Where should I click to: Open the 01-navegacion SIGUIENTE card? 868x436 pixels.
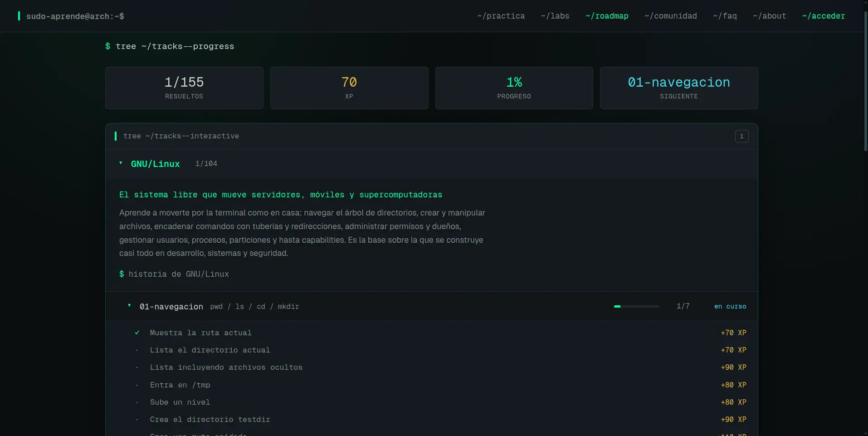tap(679, 88)
